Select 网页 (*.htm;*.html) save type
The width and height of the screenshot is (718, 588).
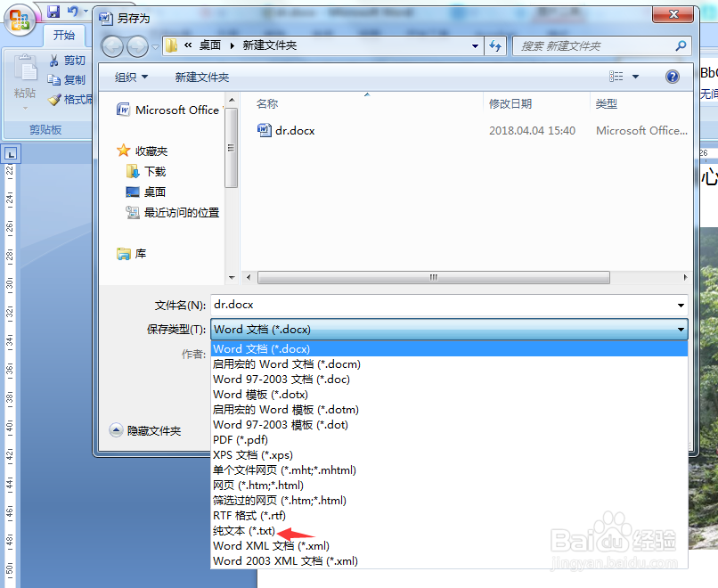pyautogui.click(x=449, y=485)
